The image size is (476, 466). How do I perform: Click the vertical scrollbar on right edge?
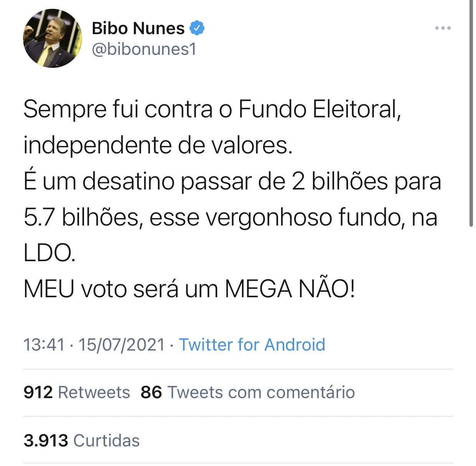pyautogui.click(x=471, y=115)
